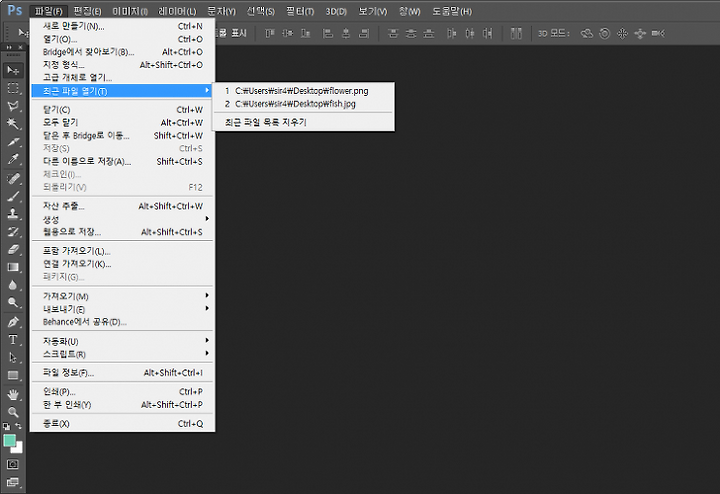
Task: Select the Rectangle shape tool
Action: pos(13,376)
